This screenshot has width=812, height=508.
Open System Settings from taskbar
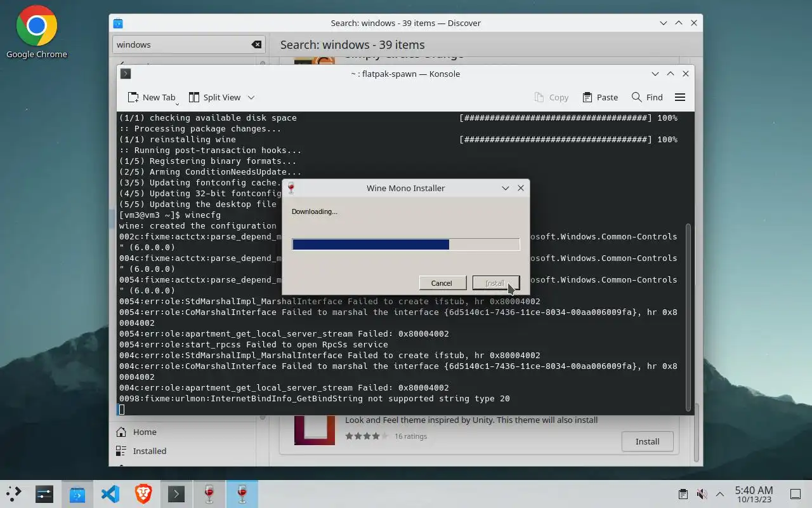tap(44, 494)
